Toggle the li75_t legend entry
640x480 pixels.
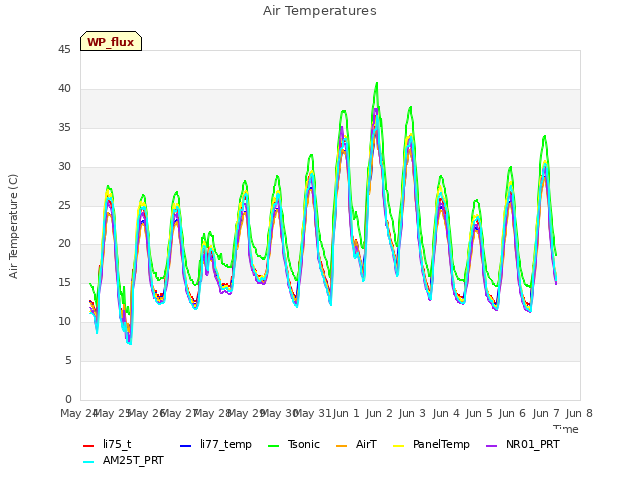pyautogui.click(x=107, y=444)
